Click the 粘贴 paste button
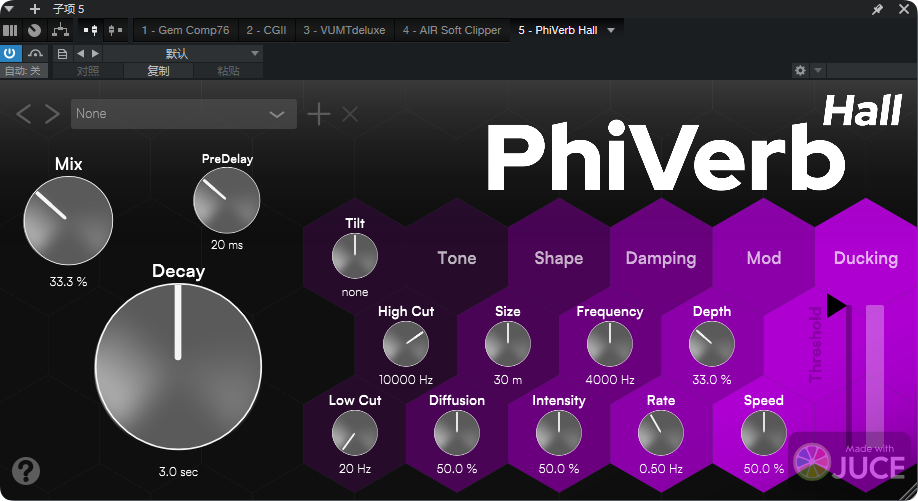This screenshot has width=918, height=501. (x=228, y=71)
